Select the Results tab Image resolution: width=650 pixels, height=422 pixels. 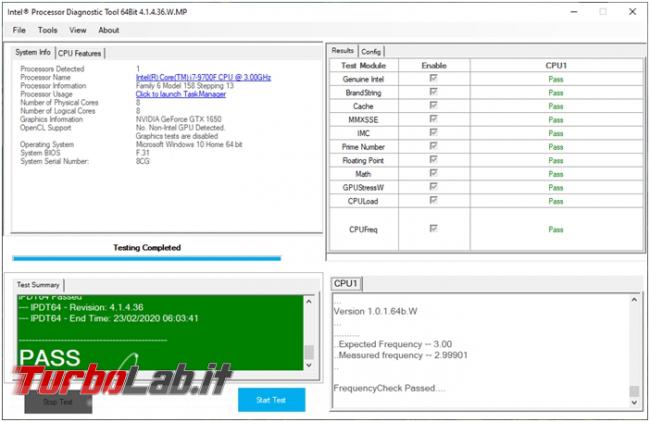pyautogui.click(x=342, y=51)
